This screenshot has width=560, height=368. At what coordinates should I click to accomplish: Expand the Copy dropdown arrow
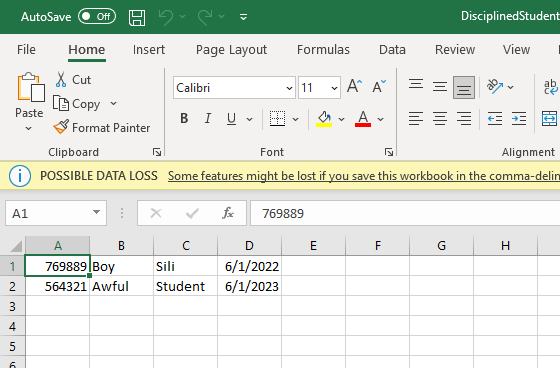[x=114, y=104]
